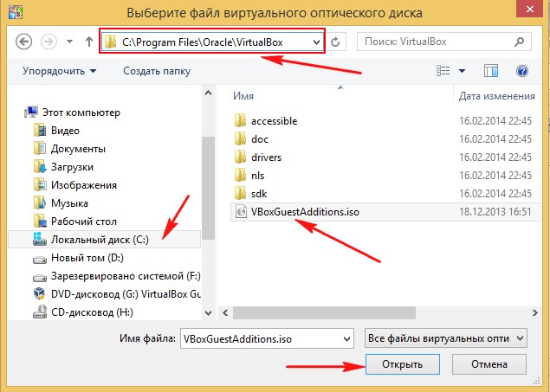Click the Forward navigation arrow
The image size is (550, 392).
pos(49,42)
